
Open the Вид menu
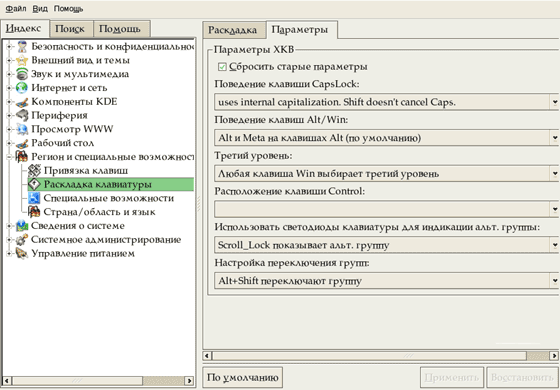tap(40, 9)
